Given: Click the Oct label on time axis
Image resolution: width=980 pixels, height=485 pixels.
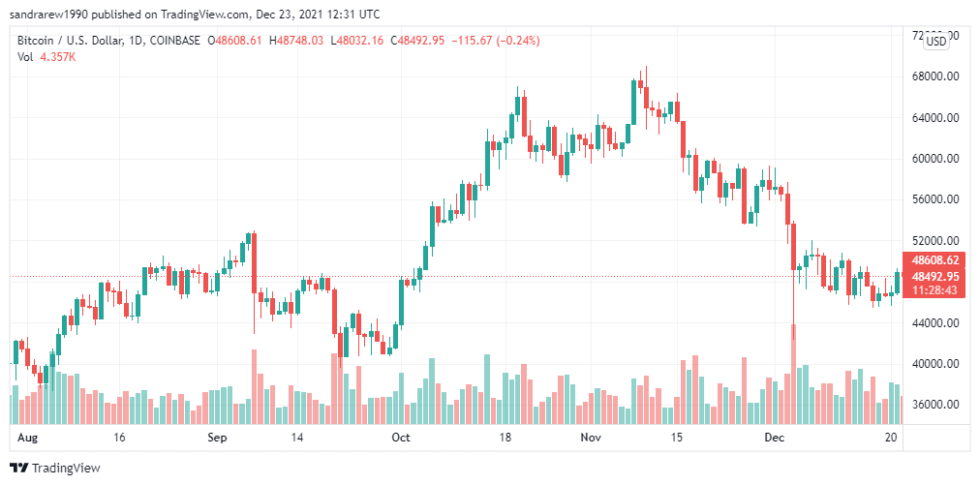Looking at the screenshot, I should 400,438.
